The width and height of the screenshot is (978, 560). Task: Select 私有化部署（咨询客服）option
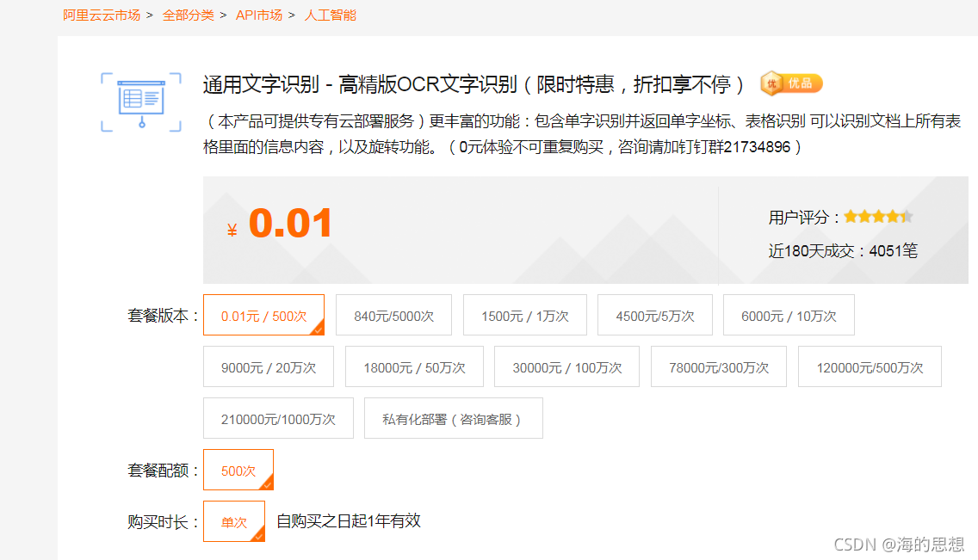(x=454, y=419)
